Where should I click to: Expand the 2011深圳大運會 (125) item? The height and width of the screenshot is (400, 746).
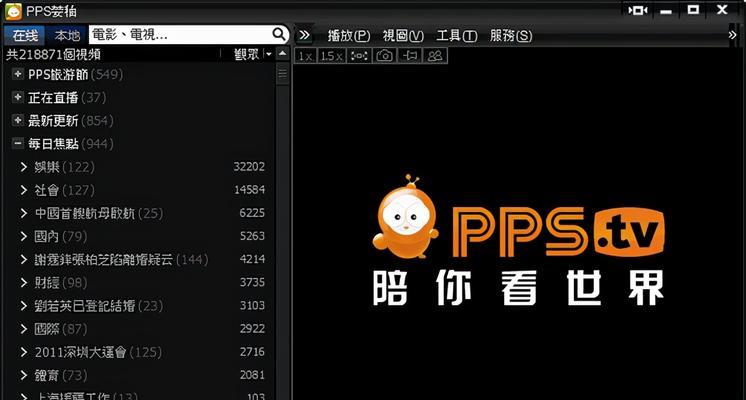click(24, 352)
